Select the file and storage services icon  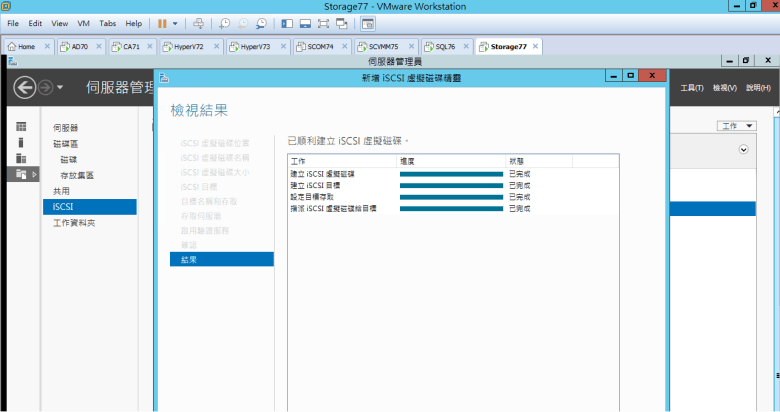[21, 174]
